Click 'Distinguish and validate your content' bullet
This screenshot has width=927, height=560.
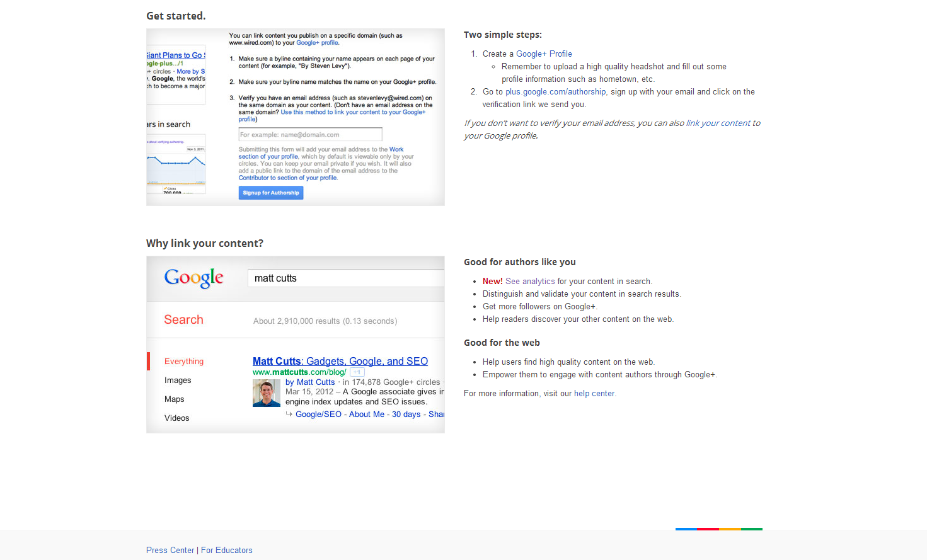582,294
